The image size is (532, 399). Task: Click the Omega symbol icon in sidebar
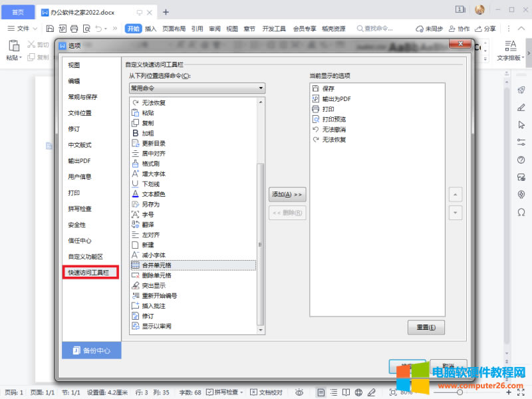tap(522, 211)
